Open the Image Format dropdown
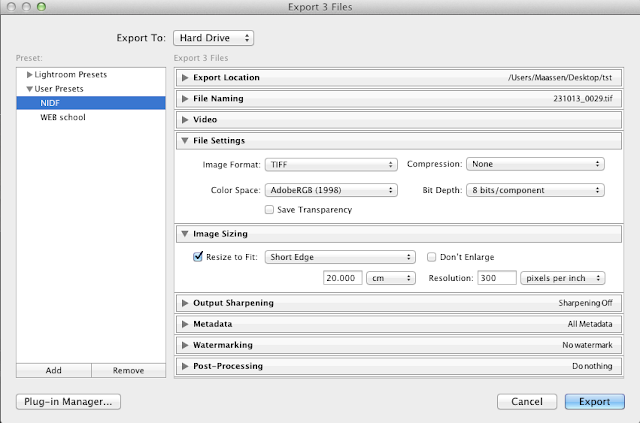The height and width of the screenshot is (423, 640). click(x=331, y=165)
